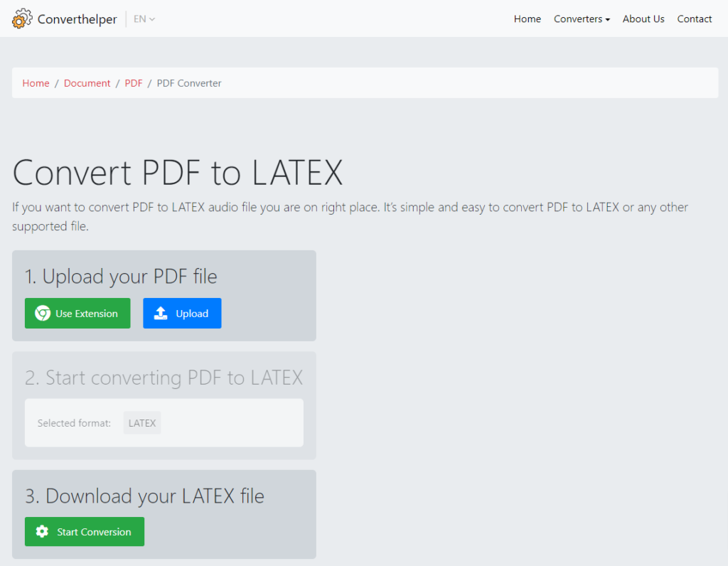
Task: Visit the About Us page
Action: tap(643, 19)
